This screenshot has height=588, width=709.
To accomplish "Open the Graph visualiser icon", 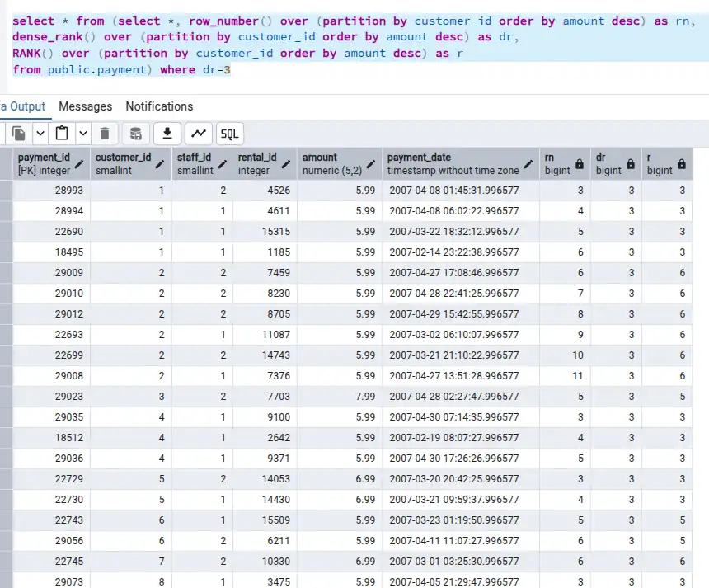I will tap(199, 134).
